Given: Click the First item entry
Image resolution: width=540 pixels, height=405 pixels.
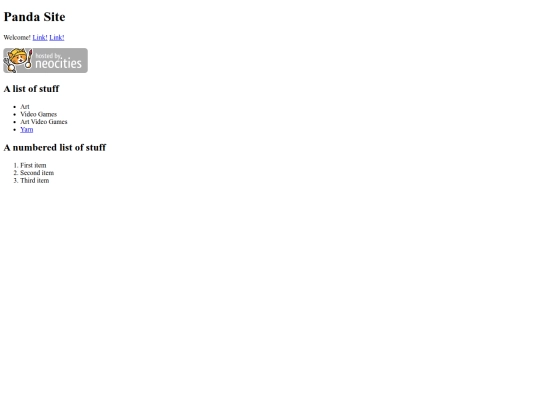Looking at the screenshot, I should pyautogui.click(x=33, y=165).
